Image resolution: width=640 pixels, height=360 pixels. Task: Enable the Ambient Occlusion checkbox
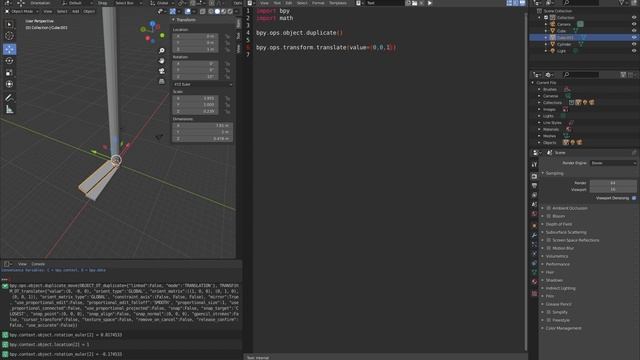pos(549,208)
